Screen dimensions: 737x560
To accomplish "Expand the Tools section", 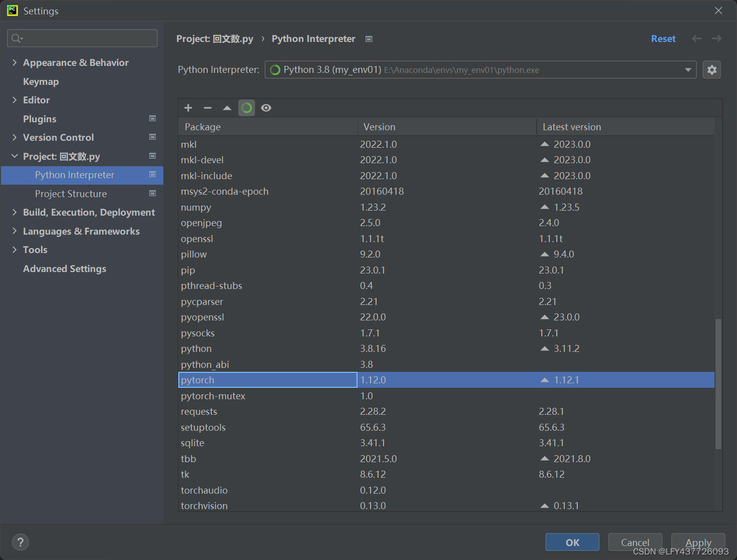I will 14,250.
